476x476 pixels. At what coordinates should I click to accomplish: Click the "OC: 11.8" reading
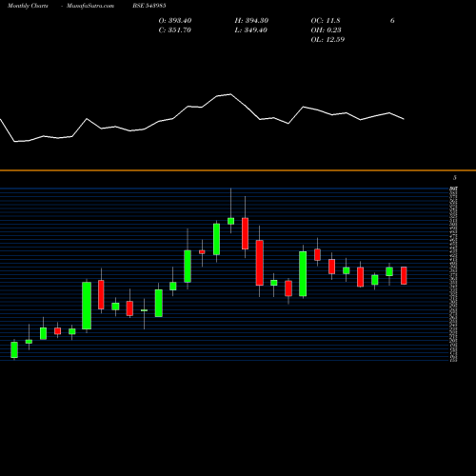[x=326, y=21]
